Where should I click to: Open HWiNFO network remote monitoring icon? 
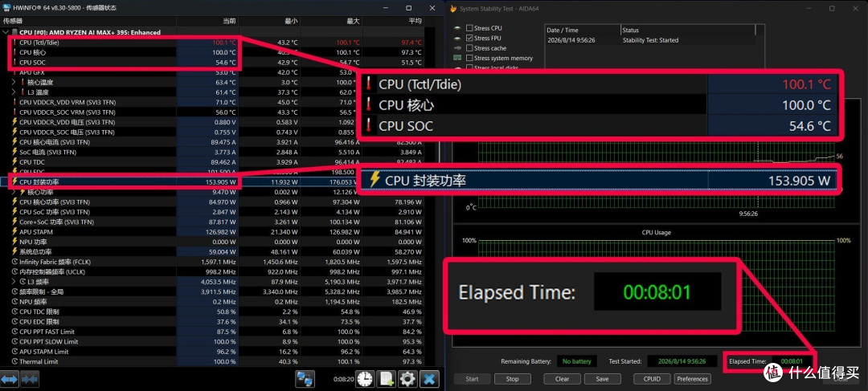coord(305,379)
